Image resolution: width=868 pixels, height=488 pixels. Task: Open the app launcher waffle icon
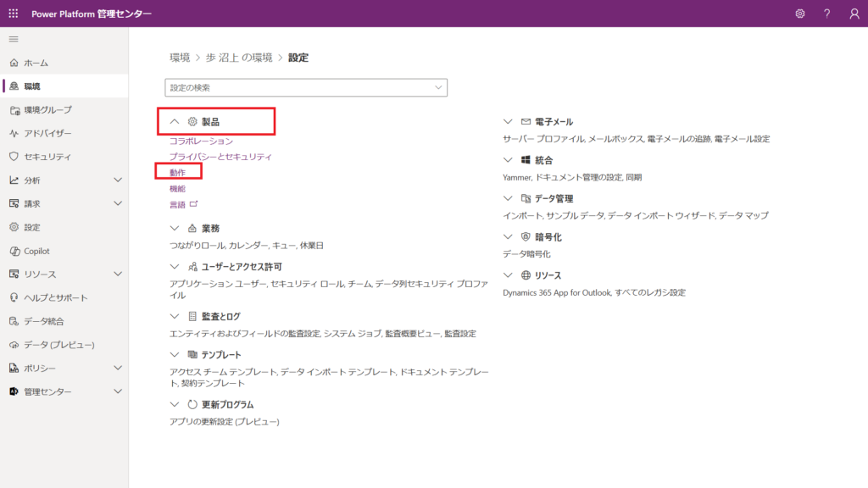coord(14,14)
